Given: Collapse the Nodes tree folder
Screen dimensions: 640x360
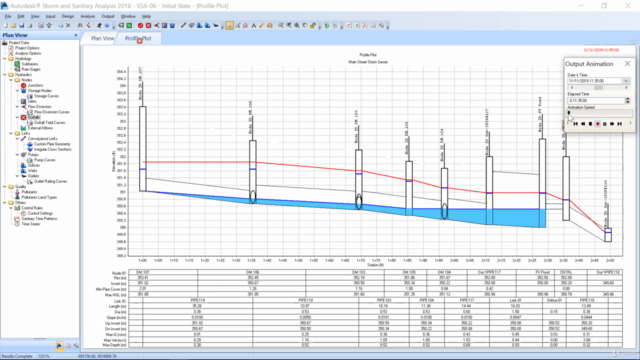Looking at the screenshot, I should coord(11,80).
